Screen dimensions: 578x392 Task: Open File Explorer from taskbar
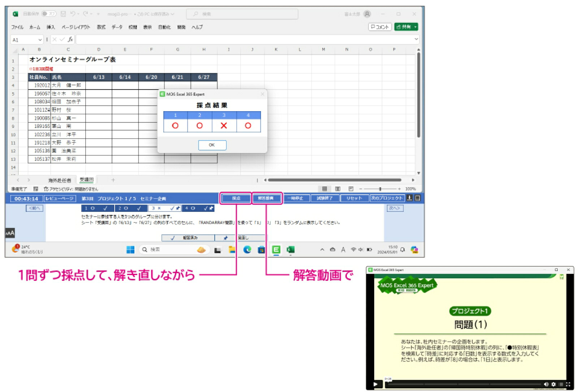(x=232, y=249)
